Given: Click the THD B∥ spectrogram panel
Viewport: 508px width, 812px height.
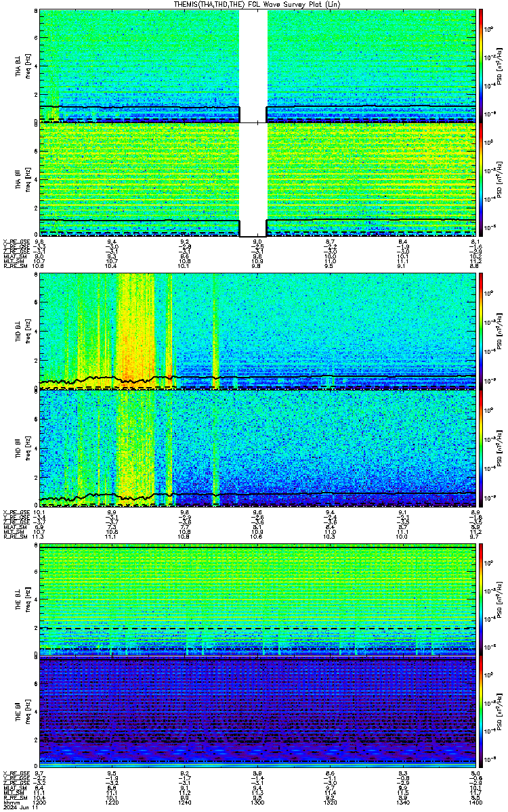Looking at the screenshot, I should tap(257, 449).
